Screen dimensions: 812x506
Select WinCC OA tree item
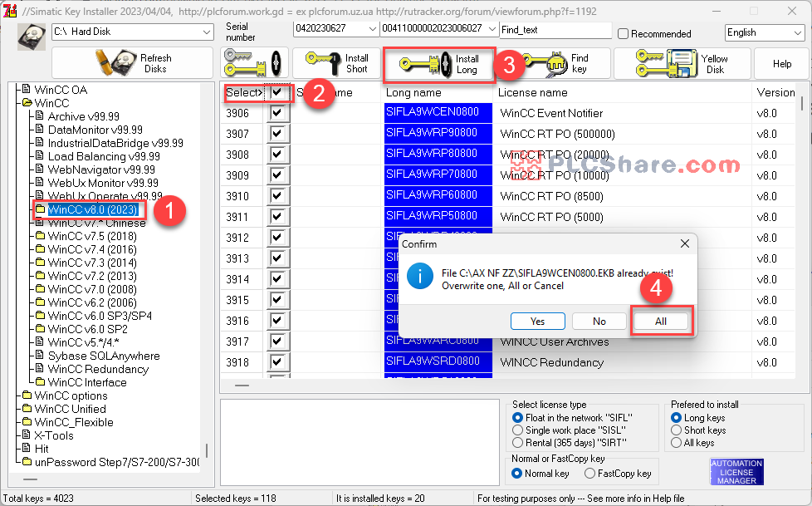tap(61, 90)
